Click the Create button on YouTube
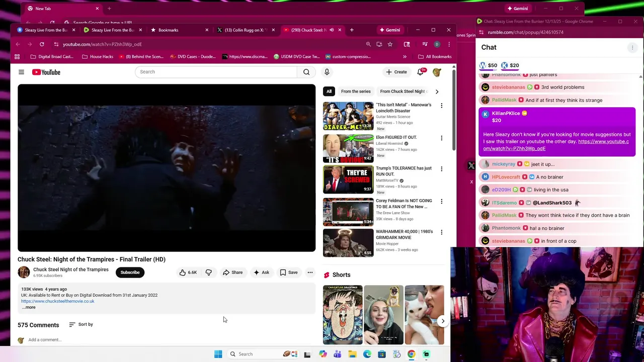Viewport: 644px width, 362px height. click(x=396, y=72)
